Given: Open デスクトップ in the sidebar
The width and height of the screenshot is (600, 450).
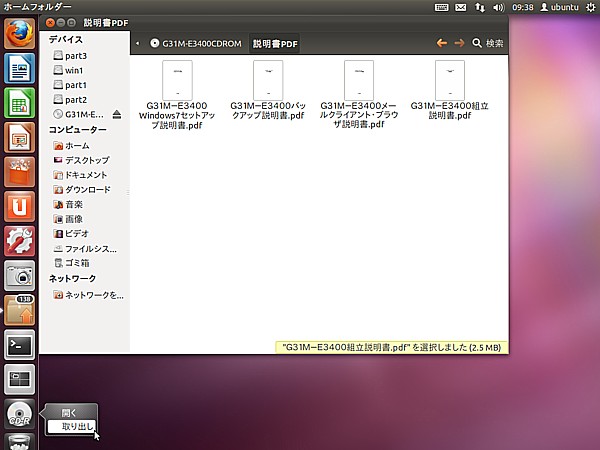Looking at the screenshot, I should pyautogui.click(x=82, y=160).
